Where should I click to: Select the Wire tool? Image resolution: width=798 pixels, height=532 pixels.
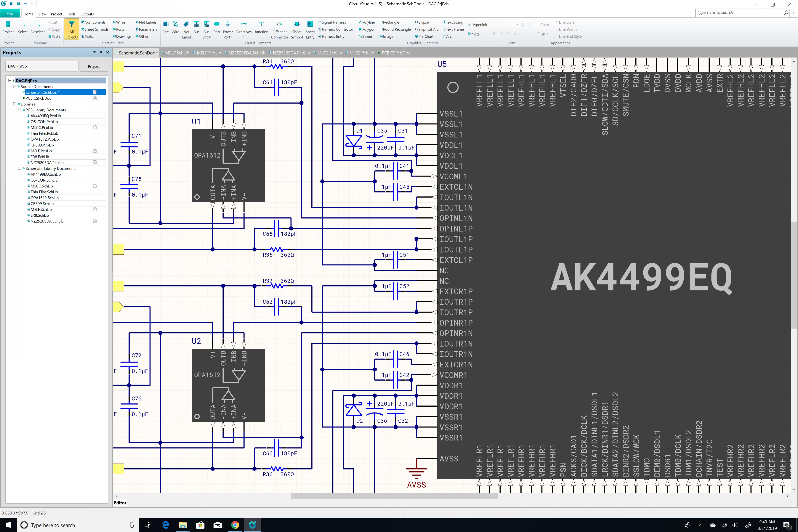point(175,27)
